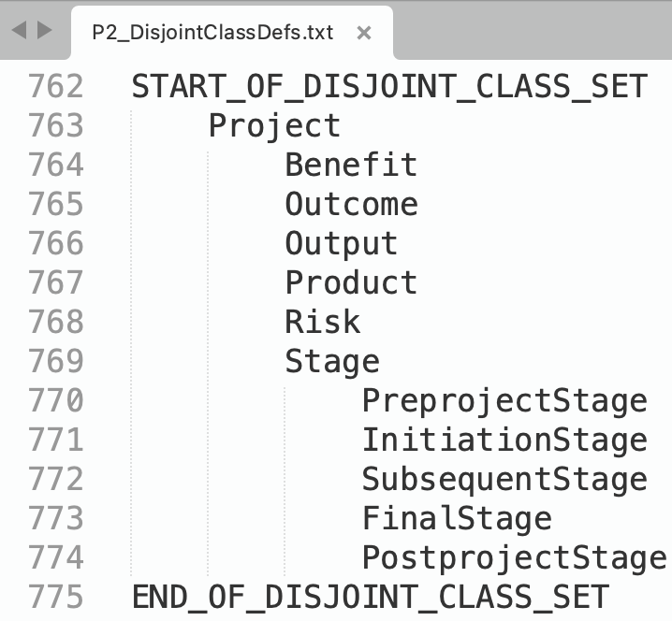Screen dimensions: 672x621
Task: Click the SubsequentStage entry
Action: 504,479
